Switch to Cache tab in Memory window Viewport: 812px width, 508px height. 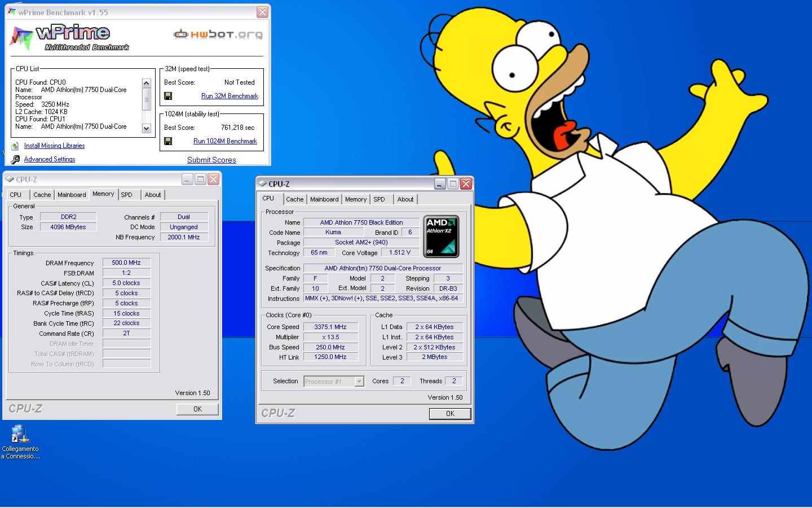42,195
